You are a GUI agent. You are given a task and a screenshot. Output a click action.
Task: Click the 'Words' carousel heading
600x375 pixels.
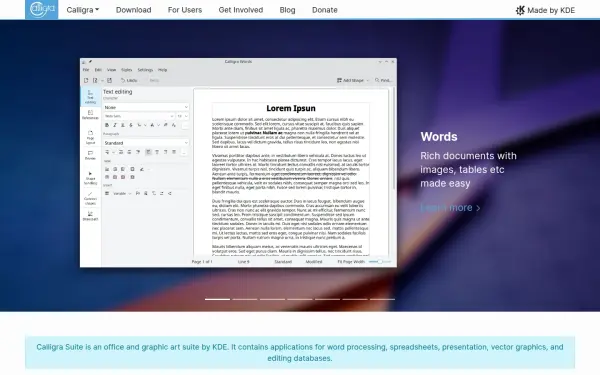pos(439,137)
